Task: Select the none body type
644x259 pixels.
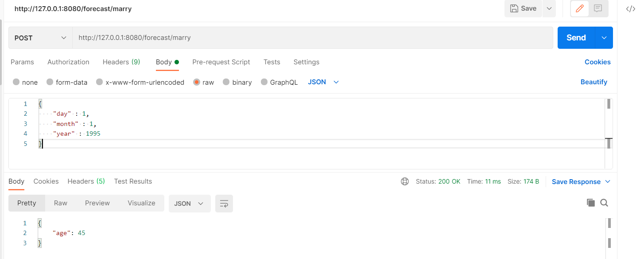Action: 25,82
